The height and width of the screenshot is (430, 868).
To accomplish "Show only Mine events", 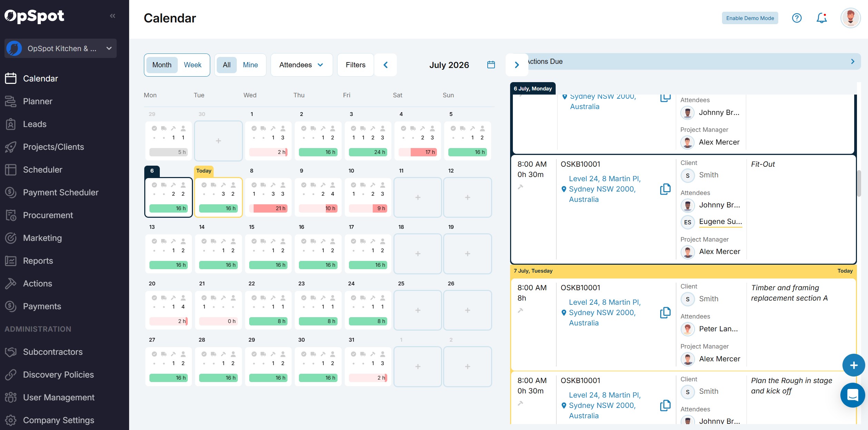I will [250, 65].
